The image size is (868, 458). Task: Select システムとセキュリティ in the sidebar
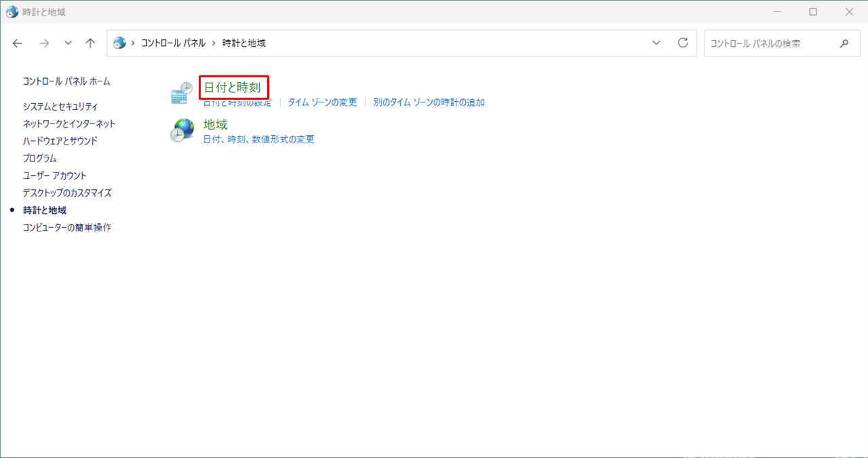point(60,107)
